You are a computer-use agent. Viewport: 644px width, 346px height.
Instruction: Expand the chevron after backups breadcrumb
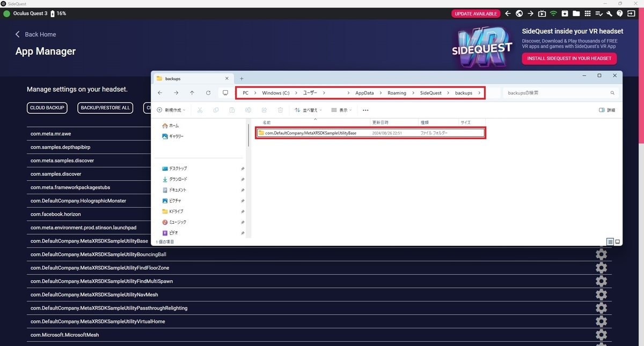pyautogui.click(x=479, y=93)
